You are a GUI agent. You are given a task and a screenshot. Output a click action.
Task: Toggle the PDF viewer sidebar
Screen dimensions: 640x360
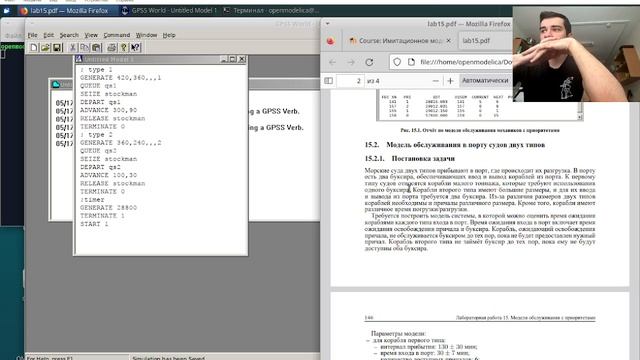pos(329,81)
